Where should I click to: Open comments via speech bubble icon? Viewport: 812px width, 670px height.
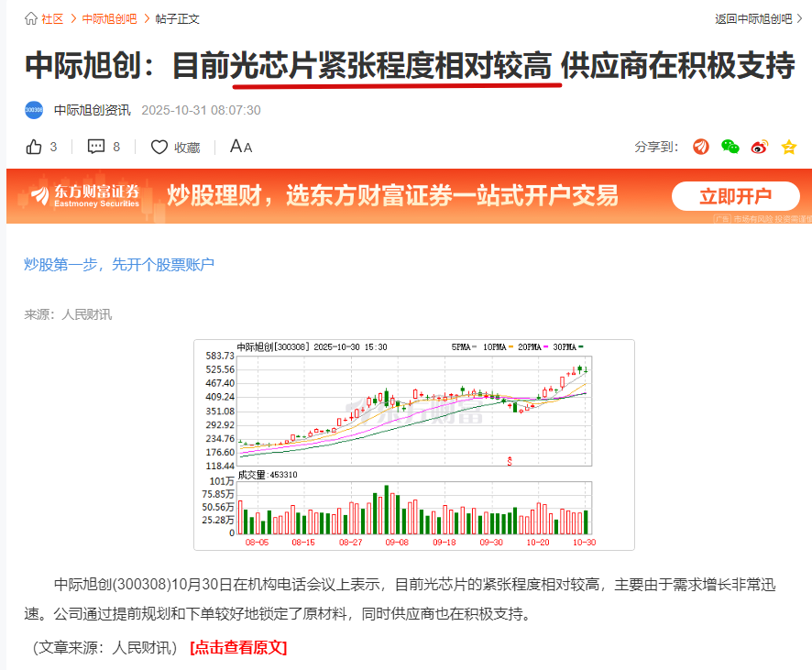point(96,147)
